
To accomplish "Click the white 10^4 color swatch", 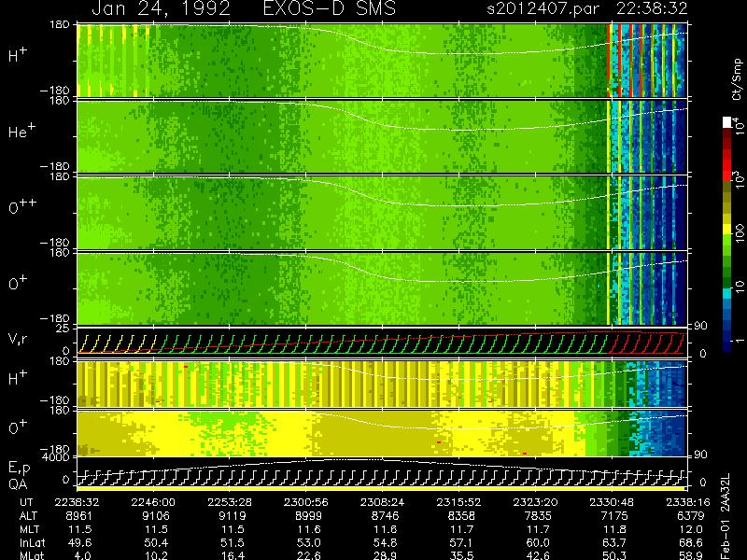I will pos(727,122).
